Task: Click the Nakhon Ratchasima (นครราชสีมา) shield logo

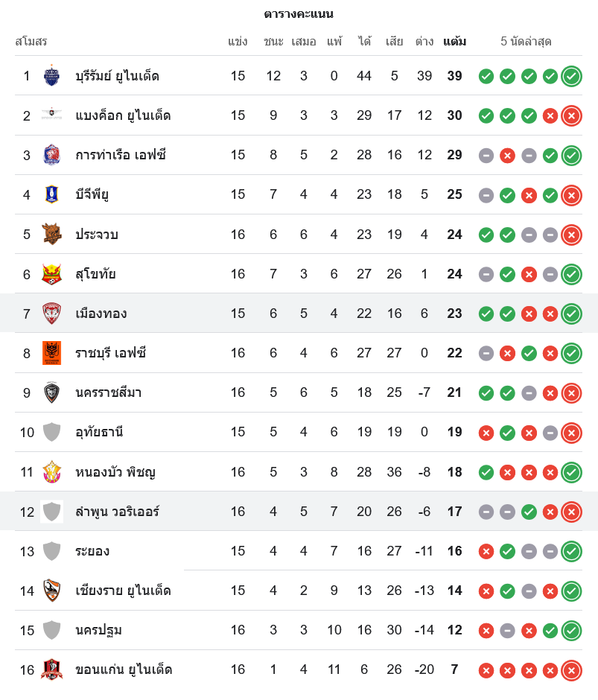Action: 51,392
